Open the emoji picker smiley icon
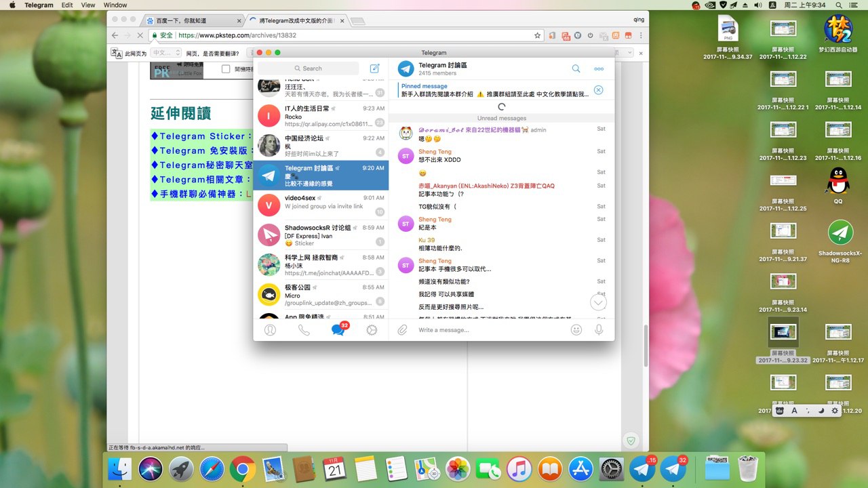 [x=576, y=330]
